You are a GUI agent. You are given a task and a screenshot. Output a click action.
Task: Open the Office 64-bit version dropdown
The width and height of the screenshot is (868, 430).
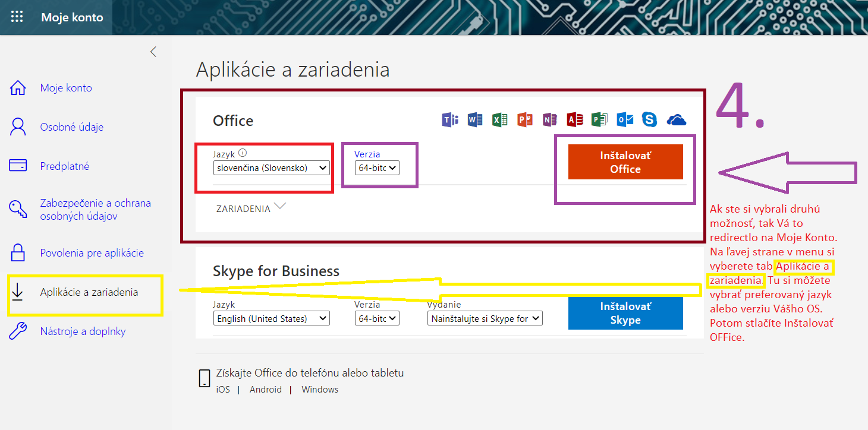click(377, 168)
